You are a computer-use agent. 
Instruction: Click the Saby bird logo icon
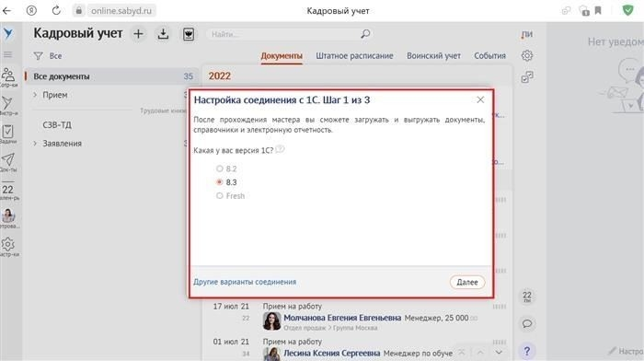(x=7, y=34)
